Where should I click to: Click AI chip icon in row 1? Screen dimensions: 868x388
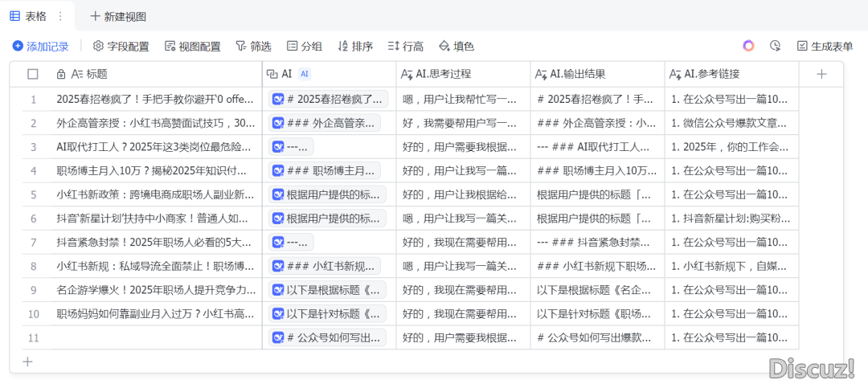(x=278, y=100)
